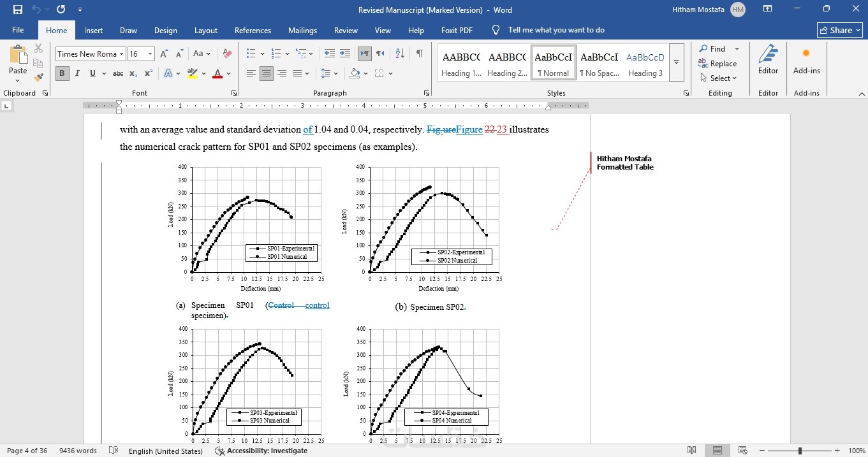Shrink font size with the smaller A icon
This screenshot has width=868, height=457.
pos(179,54)
